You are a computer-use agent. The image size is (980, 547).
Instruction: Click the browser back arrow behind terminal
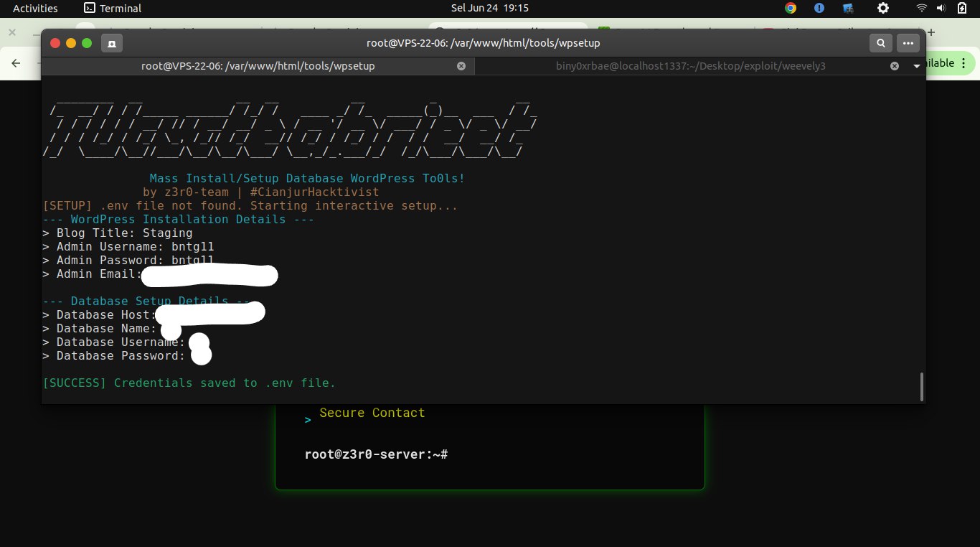pyautogui.click(x=16, y=63)
